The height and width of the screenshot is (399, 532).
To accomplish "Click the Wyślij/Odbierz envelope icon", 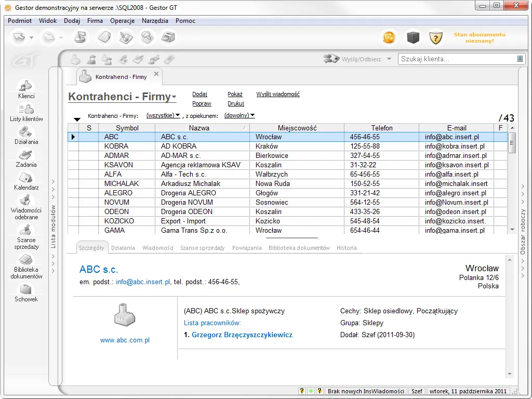I will click(x=331, y=59).
